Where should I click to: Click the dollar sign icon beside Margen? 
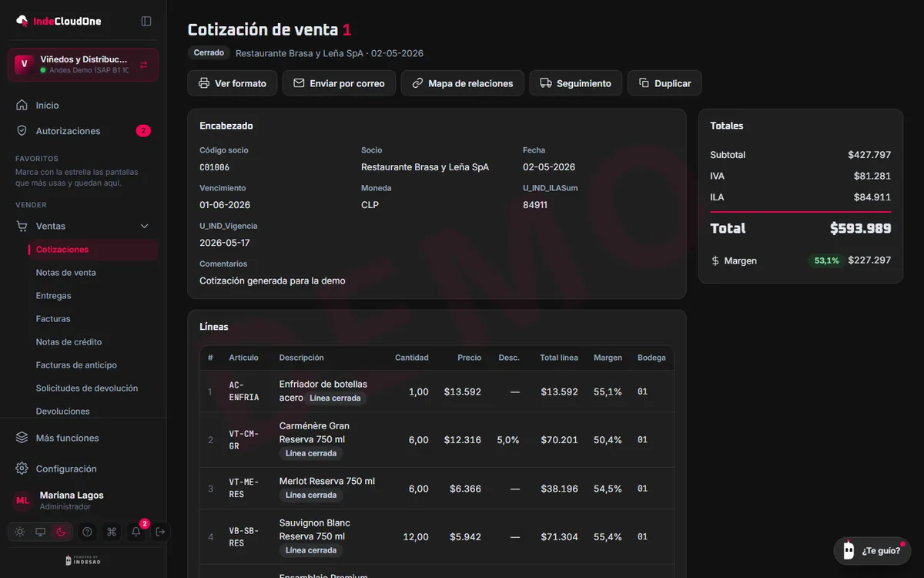[715, 261]
